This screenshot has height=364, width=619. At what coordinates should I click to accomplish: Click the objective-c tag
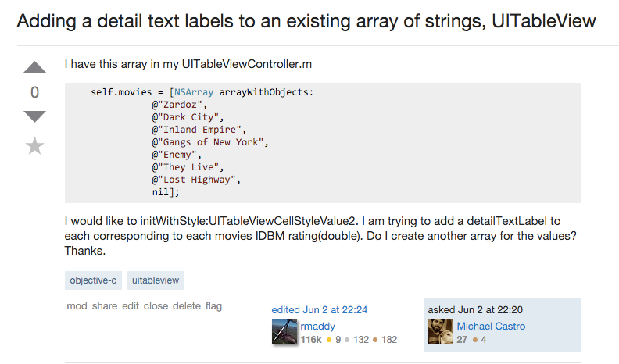(x=93, y=280)
